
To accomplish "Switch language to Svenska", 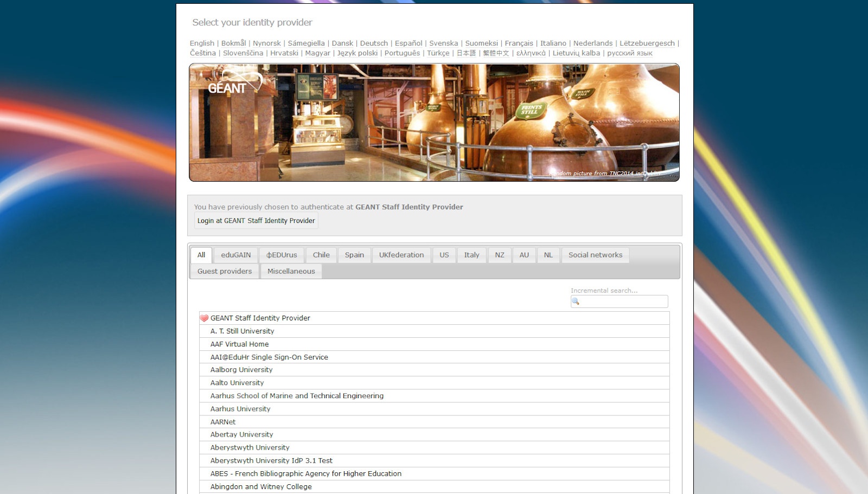I will tap(444, 43).
